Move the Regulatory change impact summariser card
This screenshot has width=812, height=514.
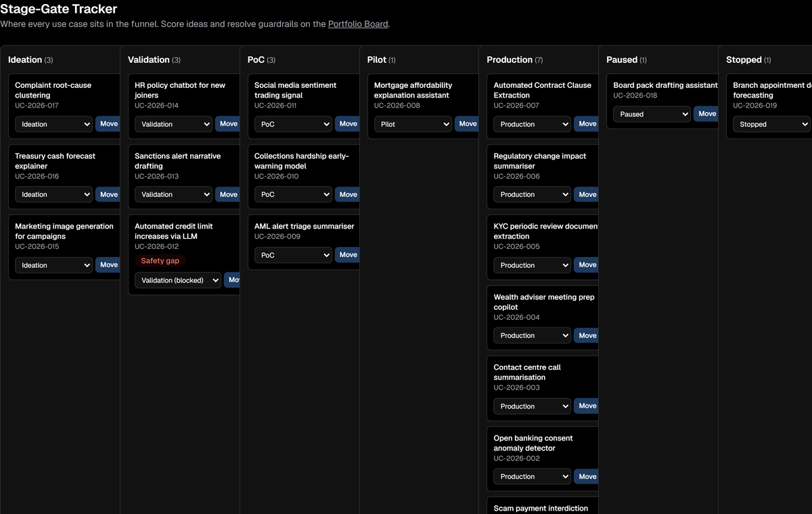click(x=587, y=195)
